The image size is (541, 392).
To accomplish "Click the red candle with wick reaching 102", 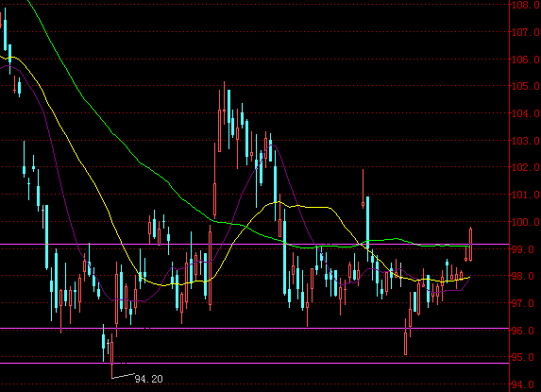I will coord(363,189).
